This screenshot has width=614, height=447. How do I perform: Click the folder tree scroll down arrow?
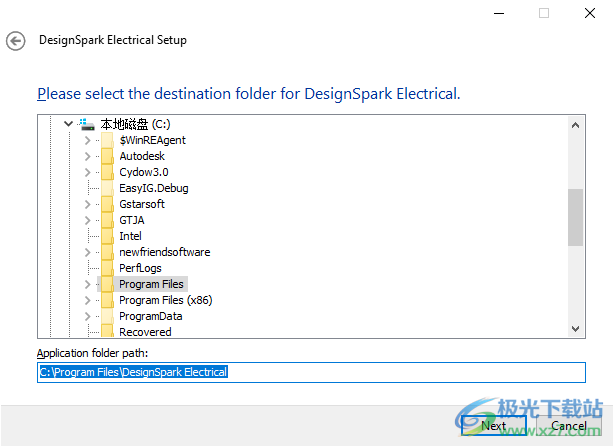575,329
